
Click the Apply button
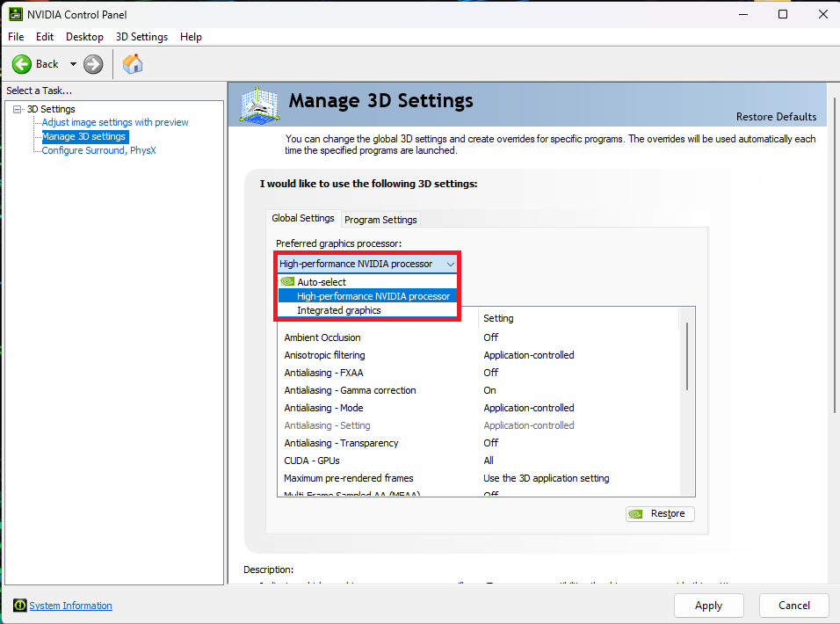(x=708, y=605)
